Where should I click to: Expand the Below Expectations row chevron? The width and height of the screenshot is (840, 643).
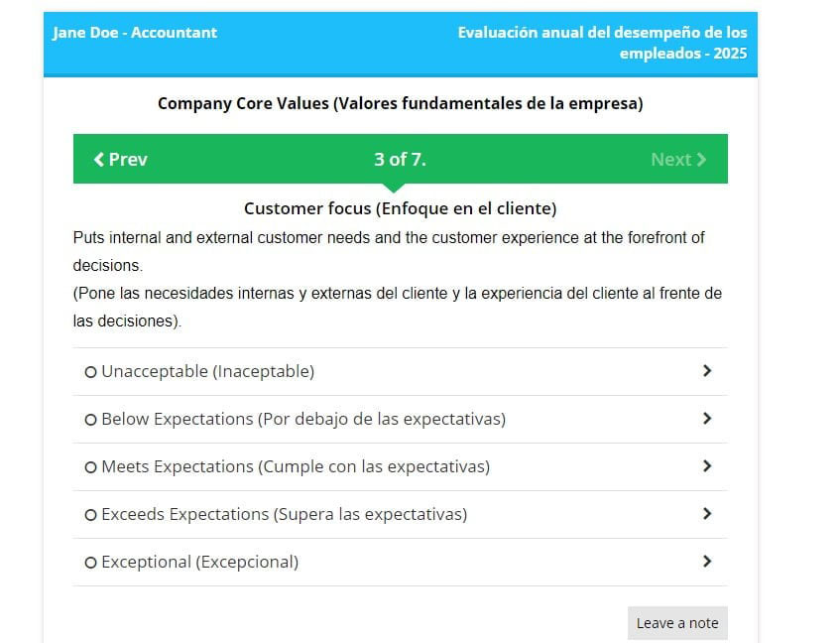(x=707, y=418)
